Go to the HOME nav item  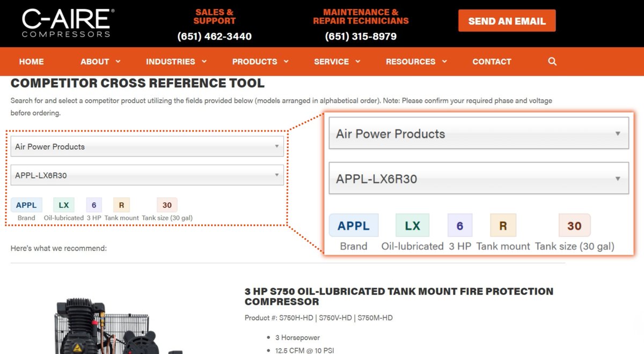click(31, 62)
